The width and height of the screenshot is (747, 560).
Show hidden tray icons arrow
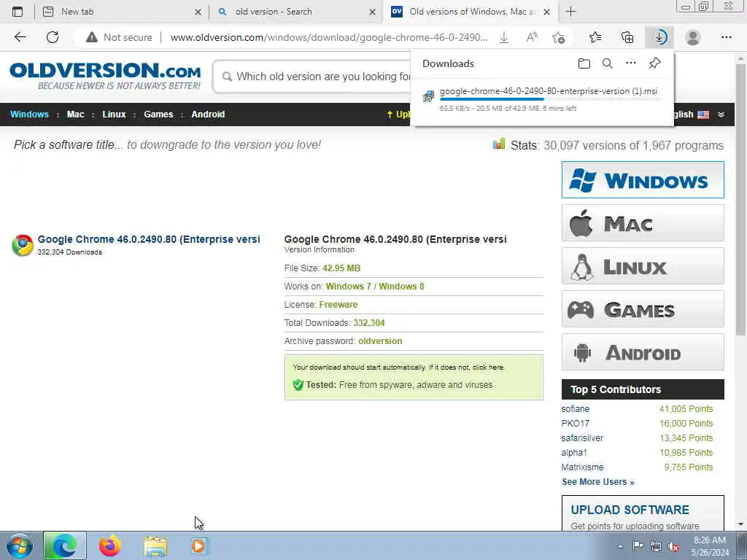pyautogui.click(x=620, y=546)
